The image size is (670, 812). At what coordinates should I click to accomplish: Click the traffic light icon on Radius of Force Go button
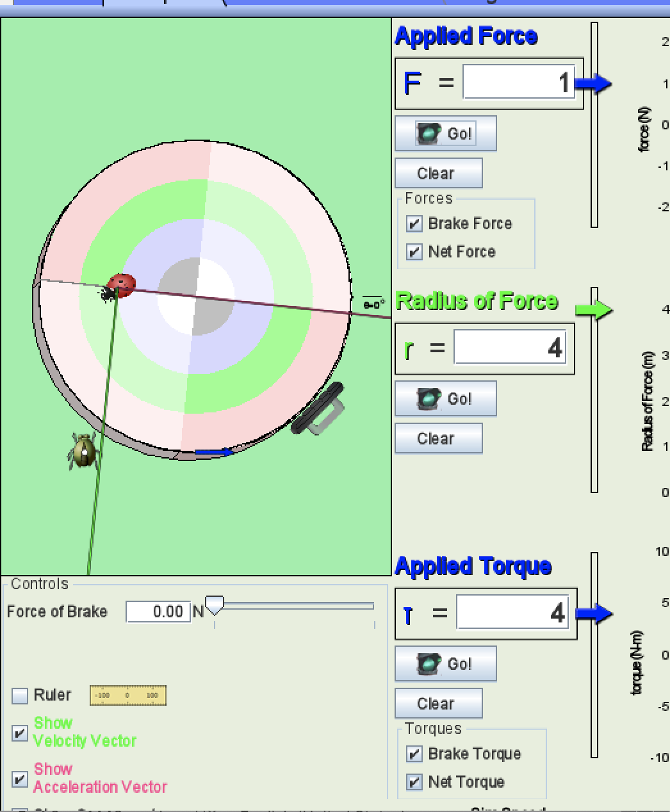pos(429,398)
